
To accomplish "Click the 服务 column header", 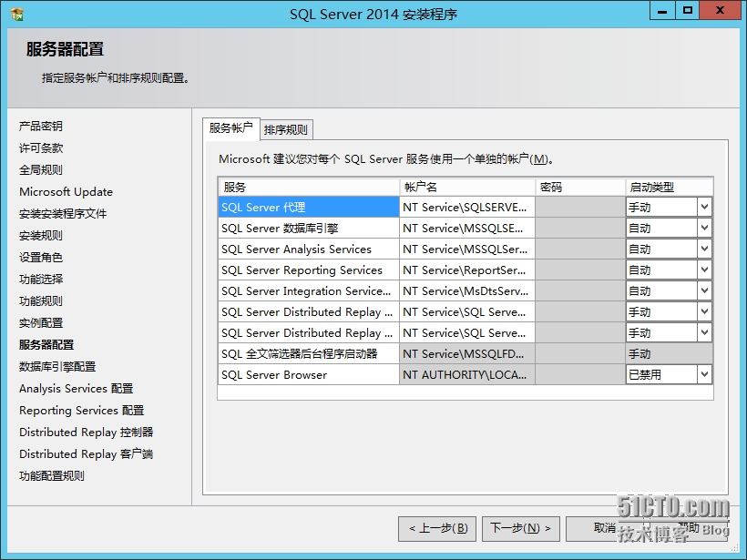I will click(309, 188).
